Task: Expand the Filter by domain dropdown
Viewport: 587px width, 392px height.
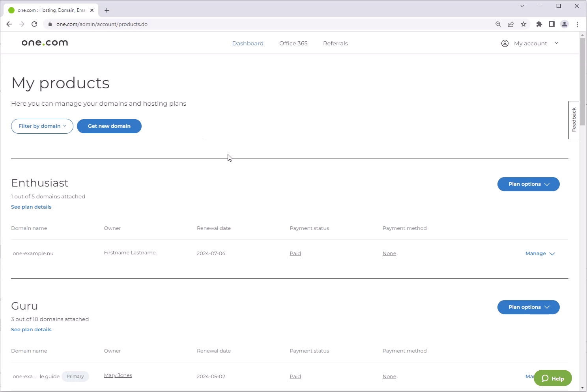Action: (x=42, y=126)
